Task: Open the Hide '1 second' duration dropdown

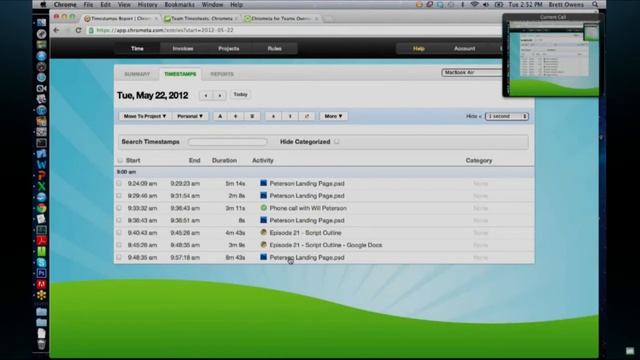Action: 507,116
